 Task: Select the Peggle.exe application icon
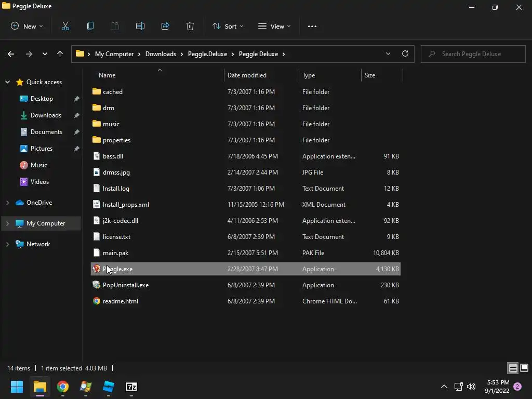point(97,269)
